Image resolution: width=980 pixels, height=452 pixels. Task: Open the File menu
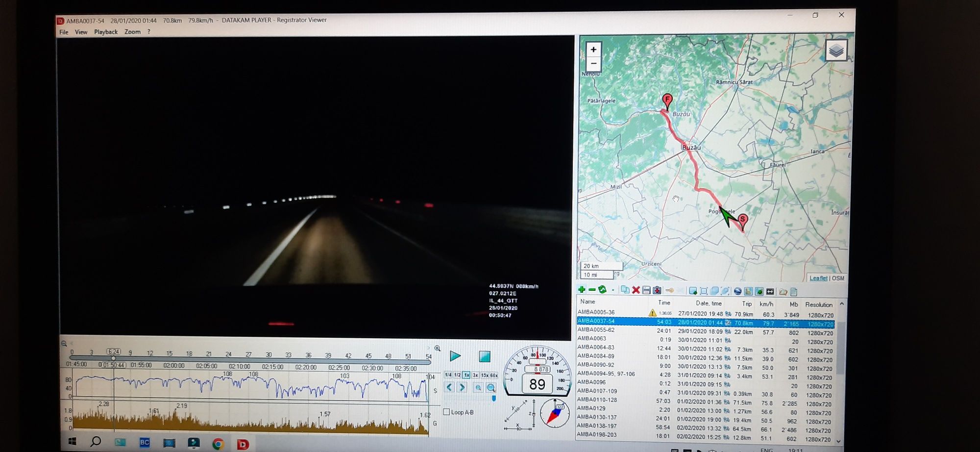[64, 32]
